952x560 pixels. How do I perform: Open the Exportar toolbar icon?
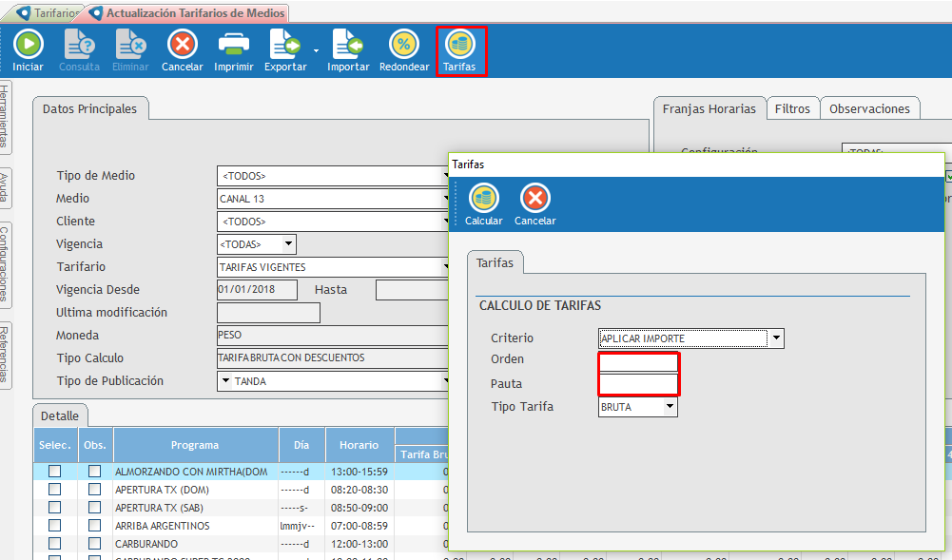point(284,46)
